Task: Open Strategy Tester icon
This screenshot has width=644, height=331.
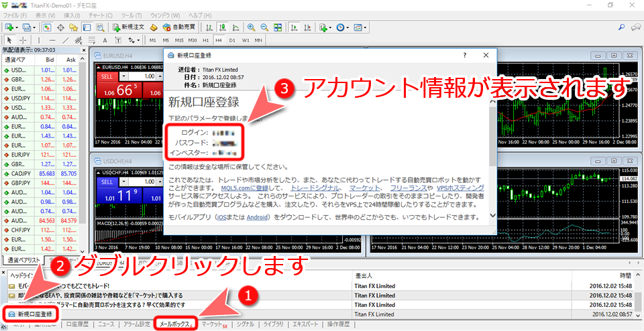Action: (100, 27)
